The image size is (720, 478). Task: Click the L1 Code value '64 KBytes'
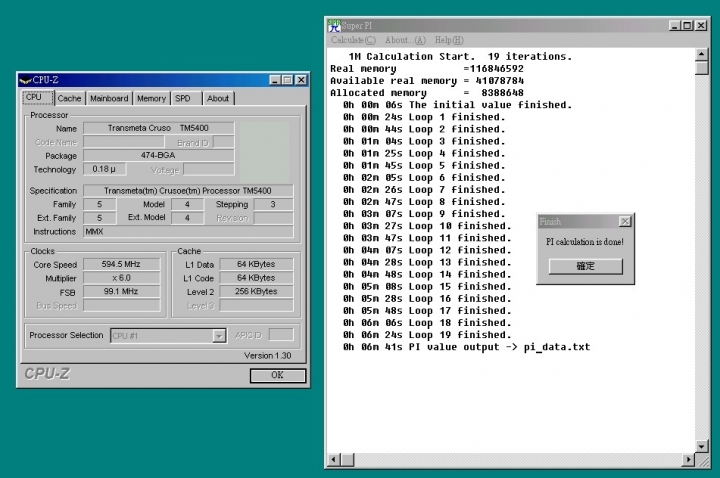pyautogui.click(x=256, y=278)
